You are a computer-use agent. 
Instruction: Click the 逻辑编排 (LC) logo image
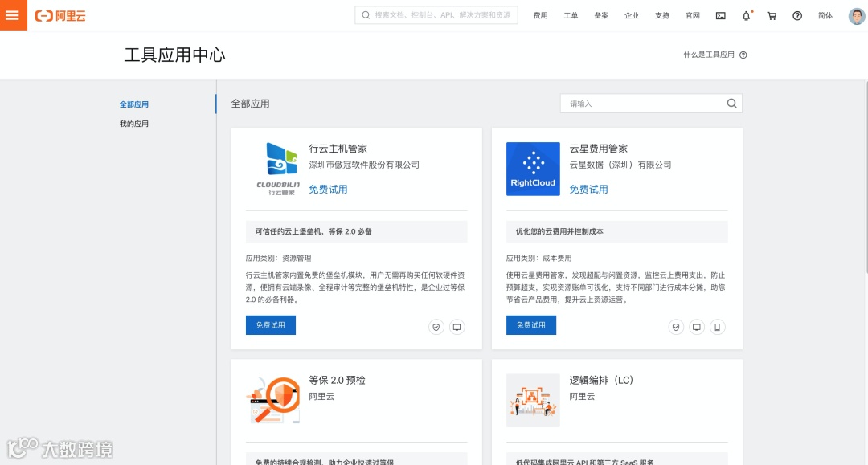tap(533, 400)
